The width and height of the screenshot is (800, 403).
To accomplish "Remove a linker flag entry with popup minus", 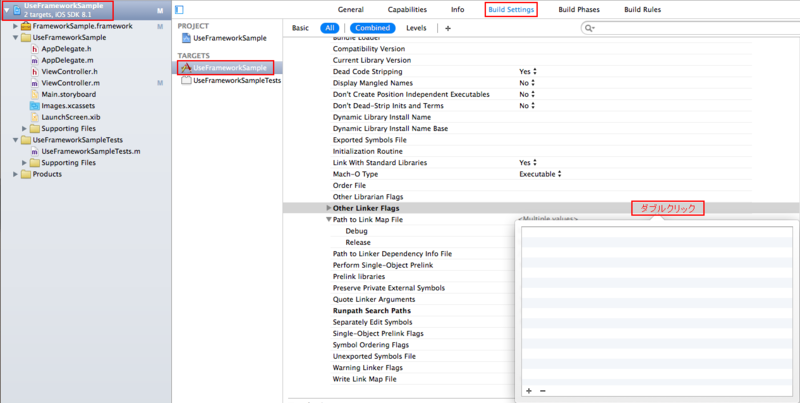I will pyautogui.click(x=542, y=391).
